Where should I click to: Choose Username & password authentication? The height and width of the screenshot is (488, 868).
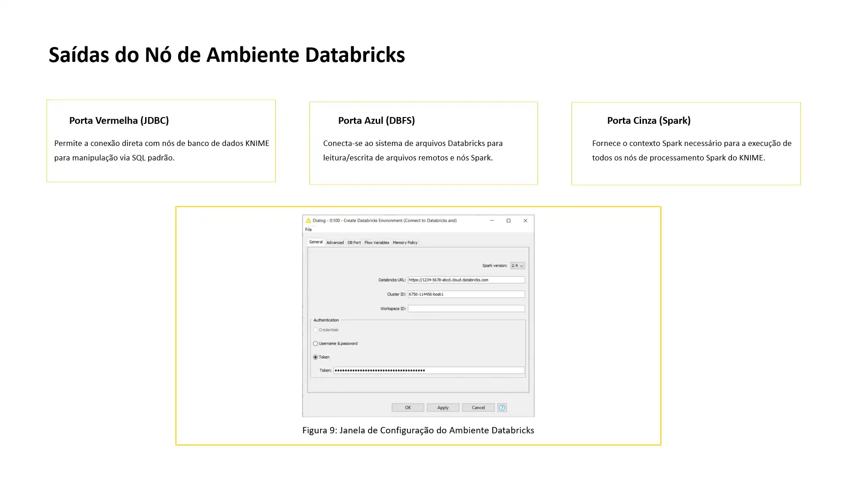point(316,343)
